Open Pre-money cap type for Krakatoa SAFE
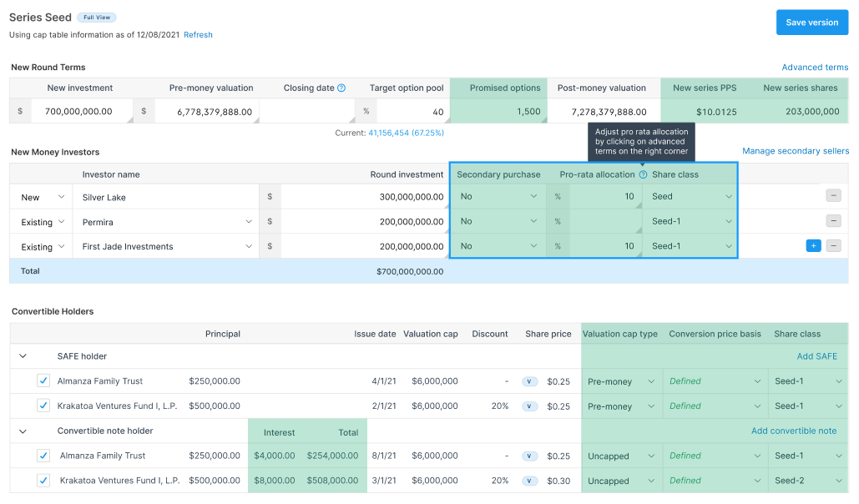This screenshot has height=504, width=859. (621, 406)
